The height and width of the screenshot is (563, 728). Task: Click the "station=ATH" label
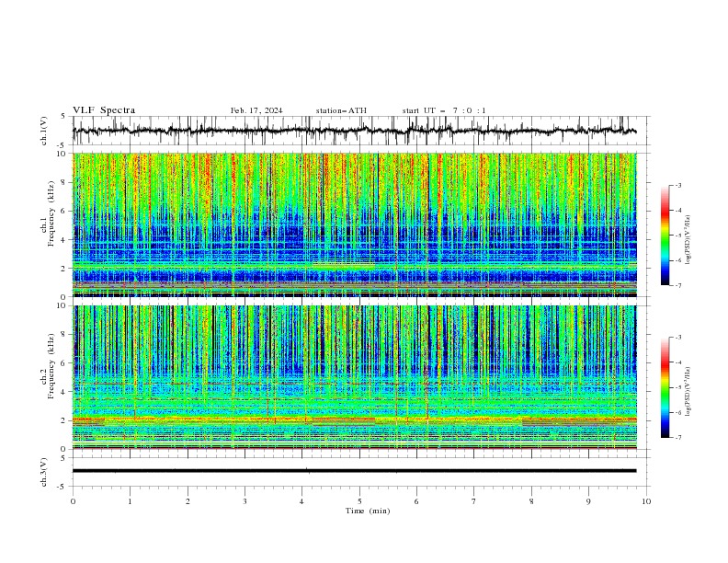341,110
